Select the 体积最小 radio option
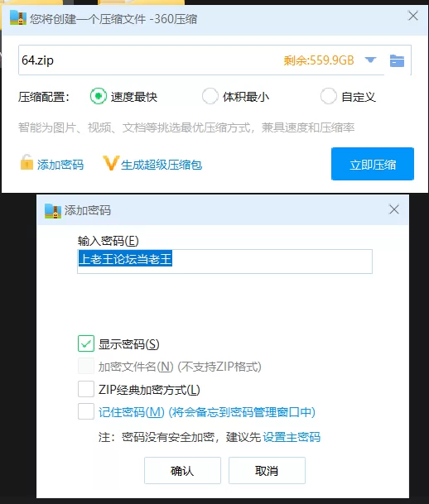429x504 pixels. 210,96
